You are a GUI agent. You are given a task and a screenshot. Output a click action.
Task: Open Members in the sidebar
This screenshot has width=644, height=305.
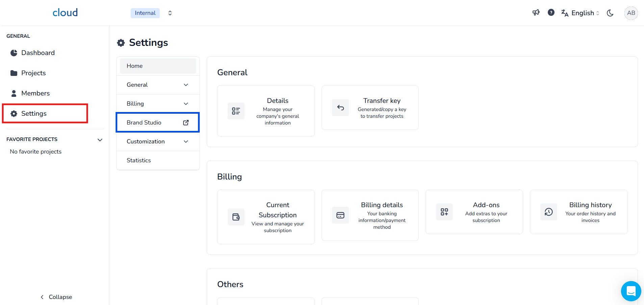coord(35,93)
